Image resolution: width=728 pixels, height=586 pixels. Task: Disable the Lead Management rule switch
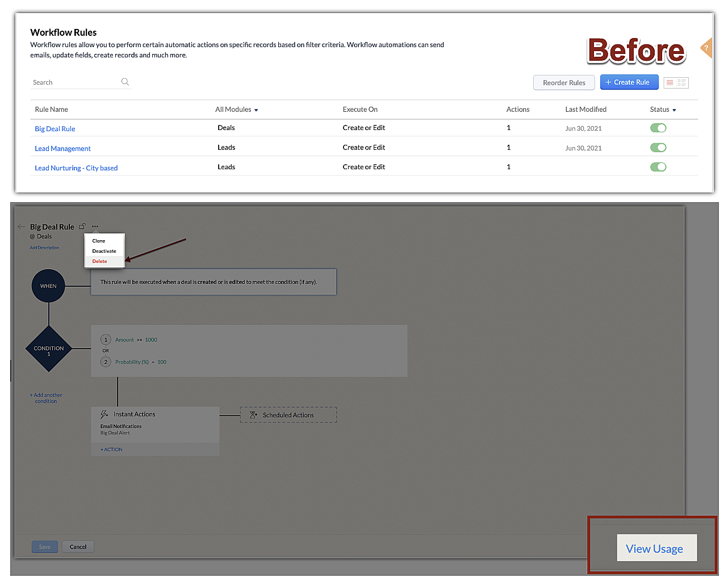click(658, 148)
